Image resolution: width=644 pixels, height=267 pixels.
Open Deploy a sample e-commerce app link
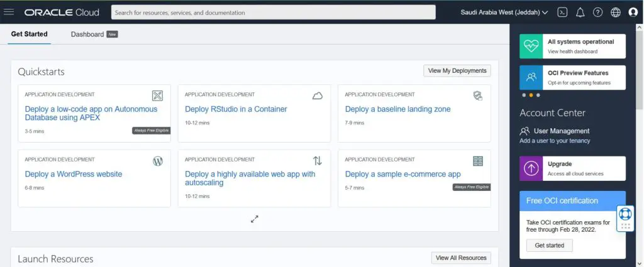tap(403, 174)
